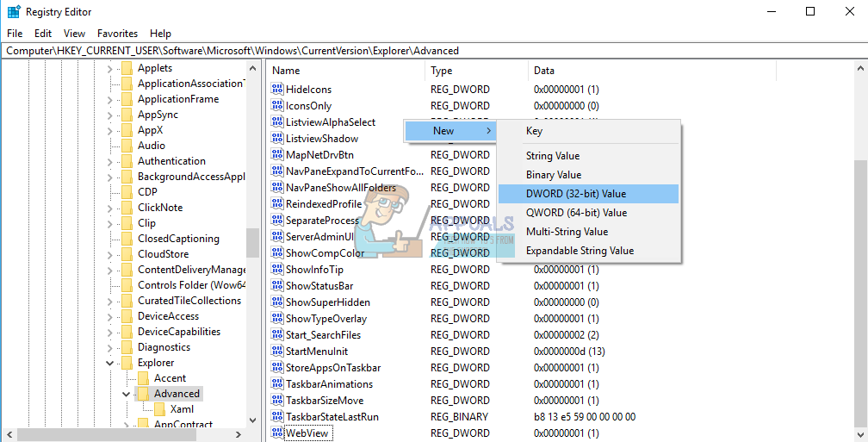
Task: Collapse the Advanced tree node
Action: point(126,395)
